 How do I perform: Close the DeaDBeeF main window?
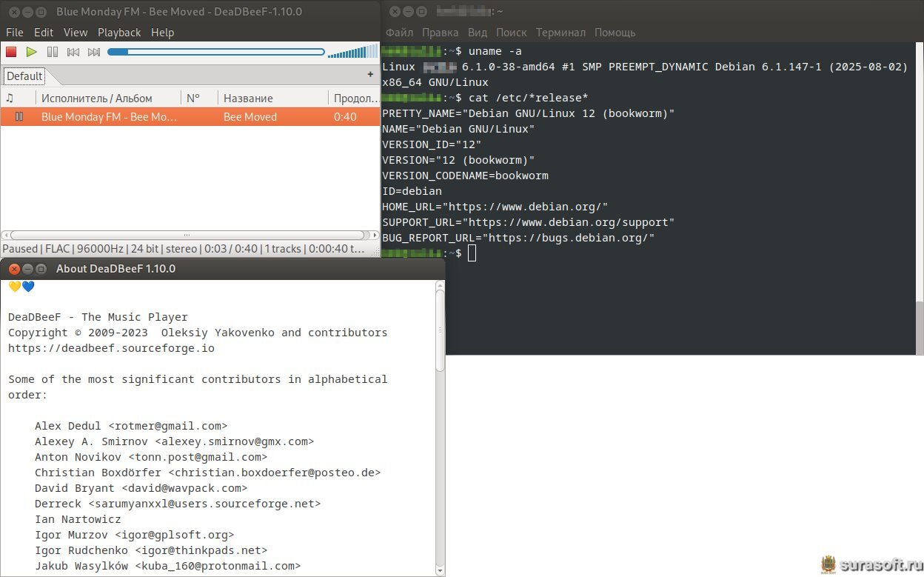tap(14, 12)
